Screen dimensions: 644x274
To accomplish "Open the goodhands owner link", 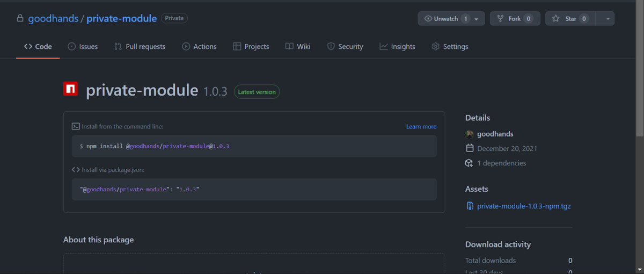I will click(53, 18).
